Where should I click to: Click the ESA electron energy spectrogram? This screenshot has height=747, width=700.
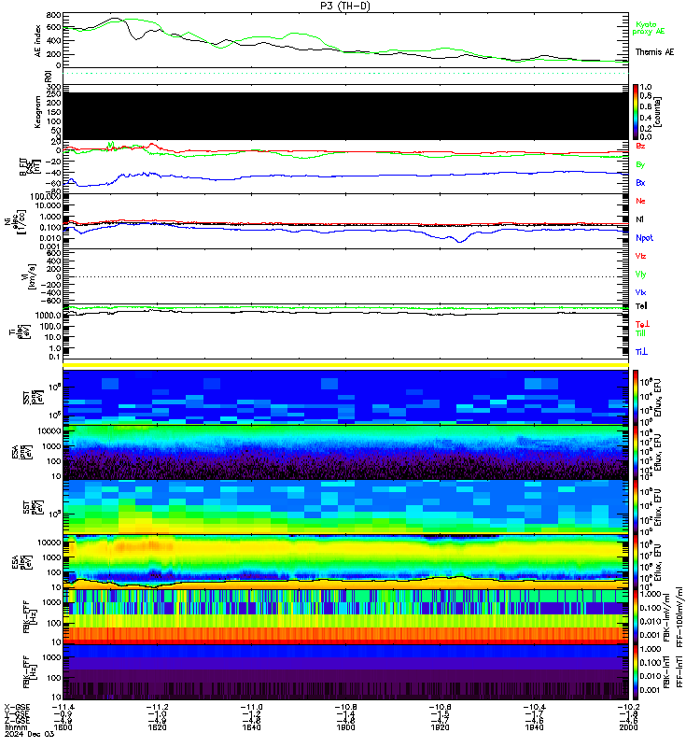(345, 562)
